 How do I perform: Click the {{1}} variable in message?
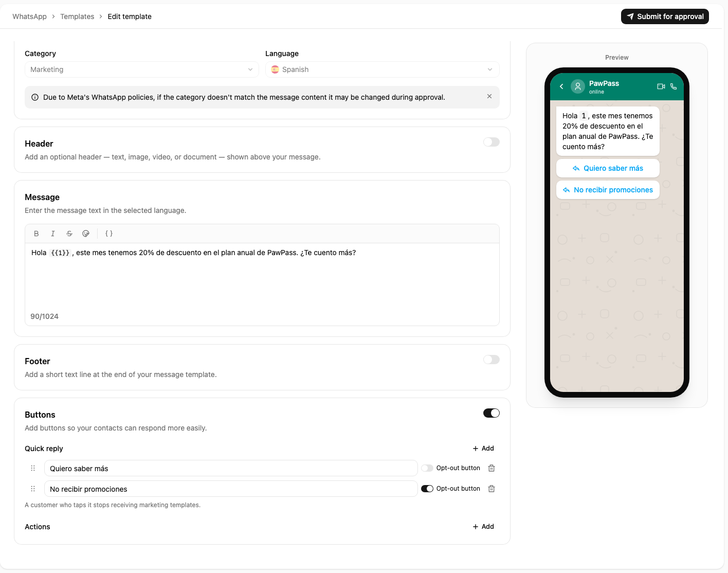[x=60, y=253]
